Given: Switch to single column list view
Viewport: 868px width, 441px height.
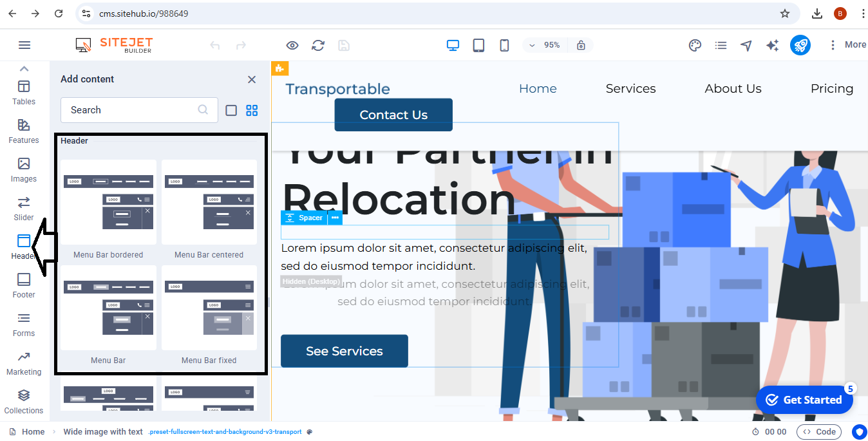Looking at the screenshot, I should point(231,110).
